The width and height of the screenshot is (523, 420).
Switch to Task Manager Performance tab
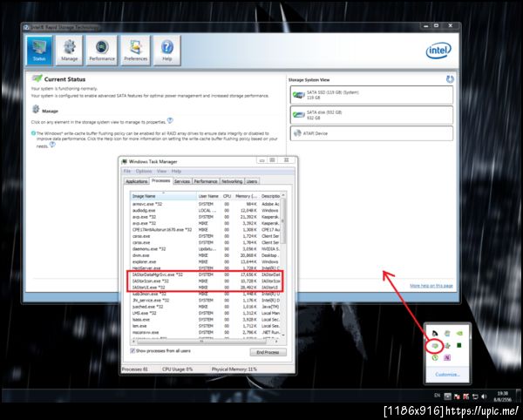pos(206,181)
